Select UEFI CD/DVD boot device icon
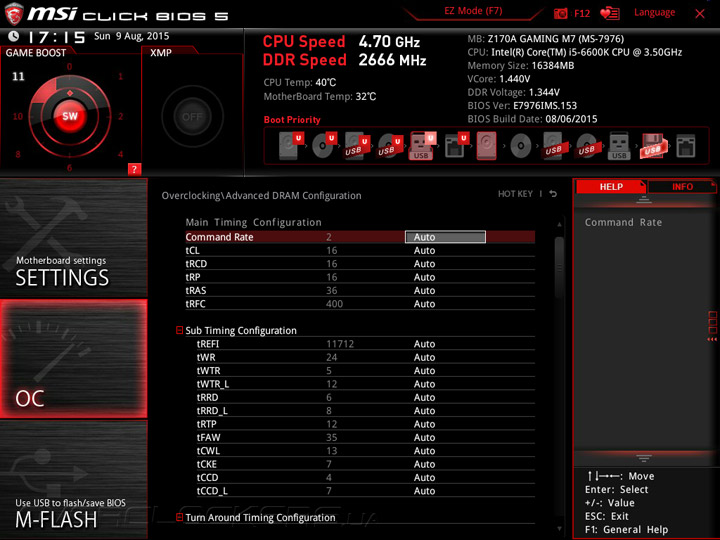Viewport: 720px width, 540px height. point(324,145)
